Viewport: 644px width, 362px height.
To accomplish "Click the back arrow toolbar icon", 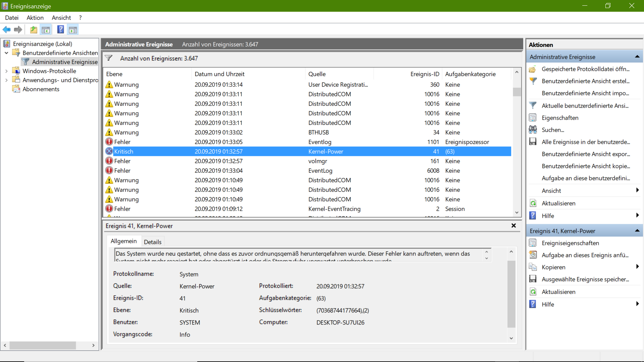I will point(6,29).
